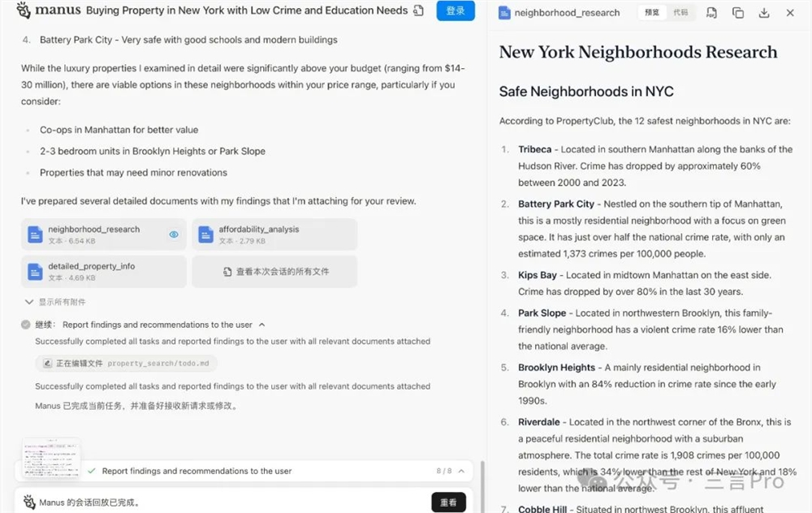Image resolution: width=812 pixels, height=513 pixels.
Task: Click the property_search/todo.md editing chip
Action: coord(127,364)
